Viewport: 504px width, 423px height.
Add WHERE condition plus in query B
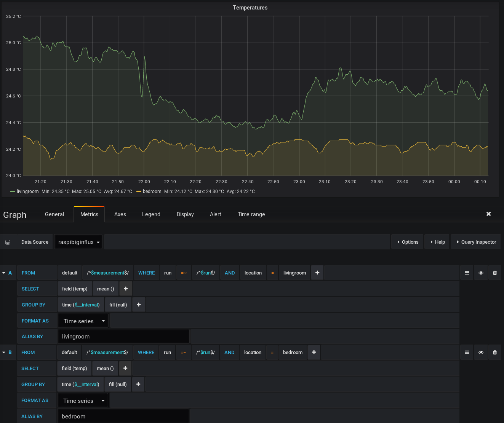click(x=314, y=352)
